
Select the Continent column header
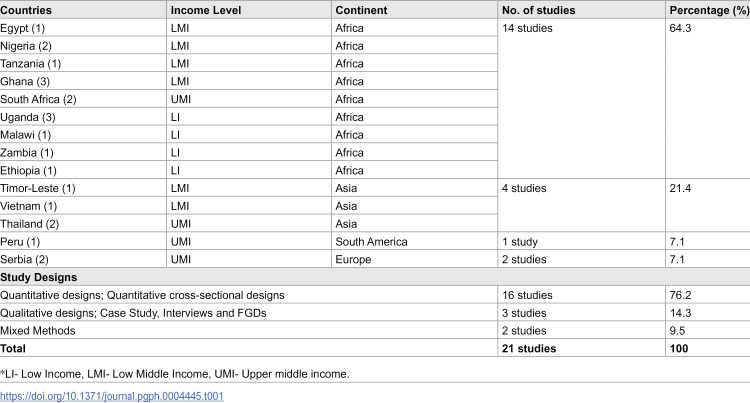tap(361, 10)
